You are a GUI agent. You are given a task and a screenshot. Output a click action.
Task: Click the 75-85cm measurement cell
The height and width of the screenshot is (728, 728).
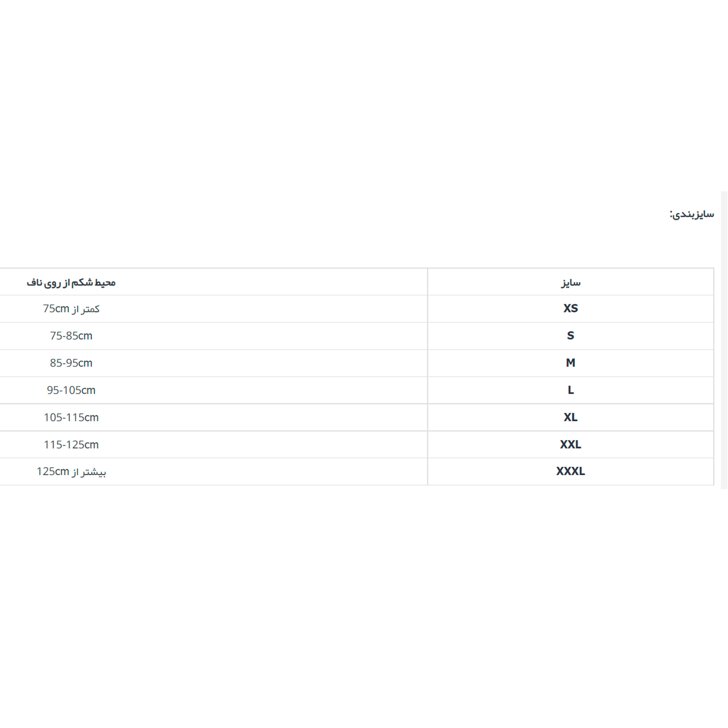[71, 336]
